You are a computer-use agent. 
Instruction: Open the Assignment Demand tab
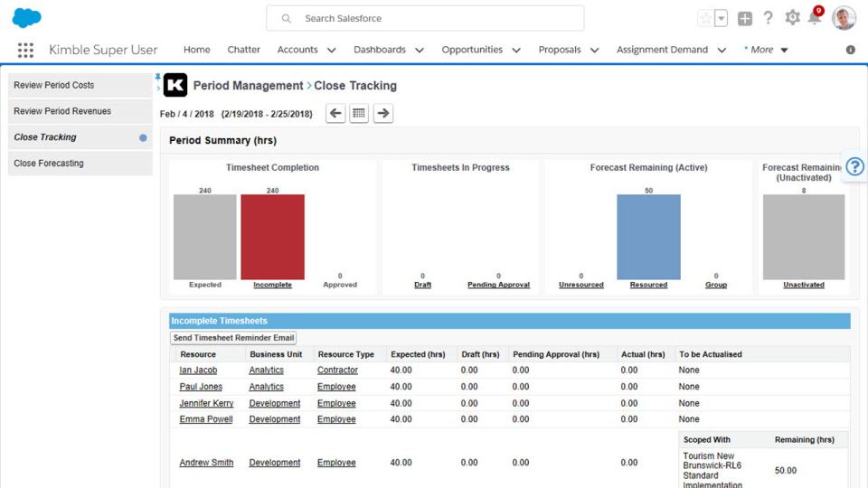click(662, 50)
